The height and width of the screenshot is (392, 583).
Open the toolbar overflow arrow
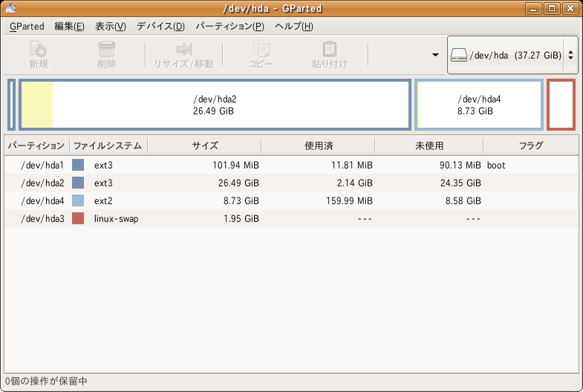435,55
